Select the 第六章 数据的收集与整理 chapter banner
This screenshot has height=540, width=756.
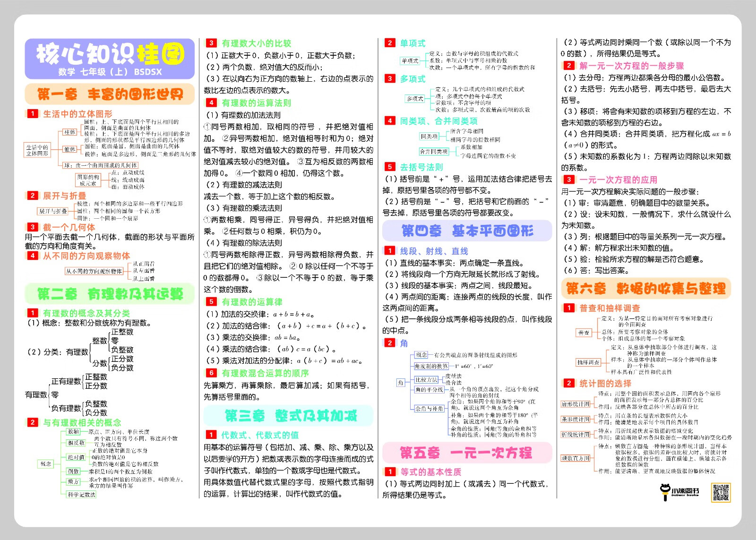point(646,289)
